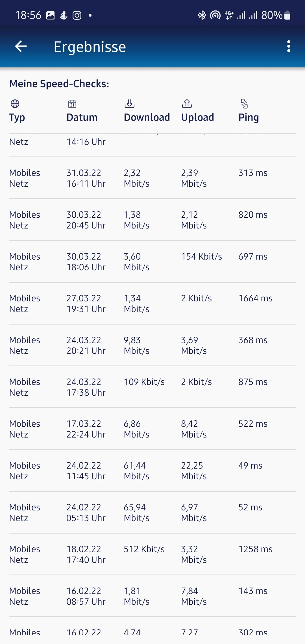Tap the calendar icon above Datum

(72, 104)
